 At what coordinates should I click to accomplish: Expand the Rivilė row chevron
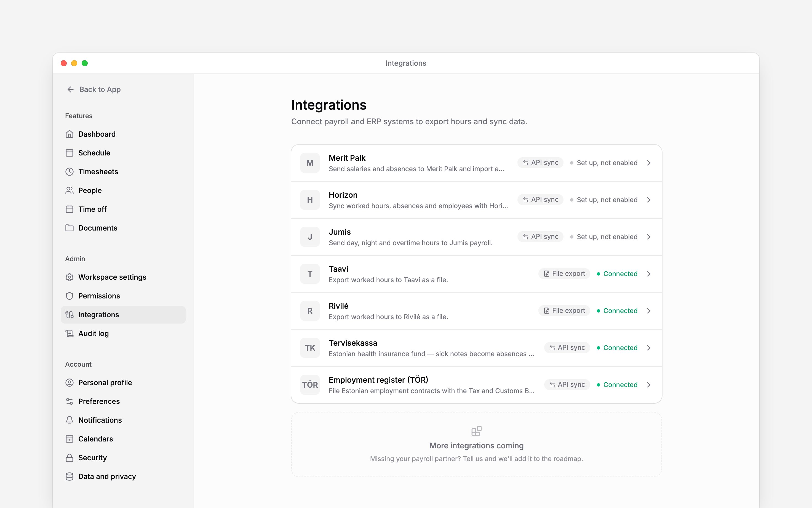pos(649,311)
